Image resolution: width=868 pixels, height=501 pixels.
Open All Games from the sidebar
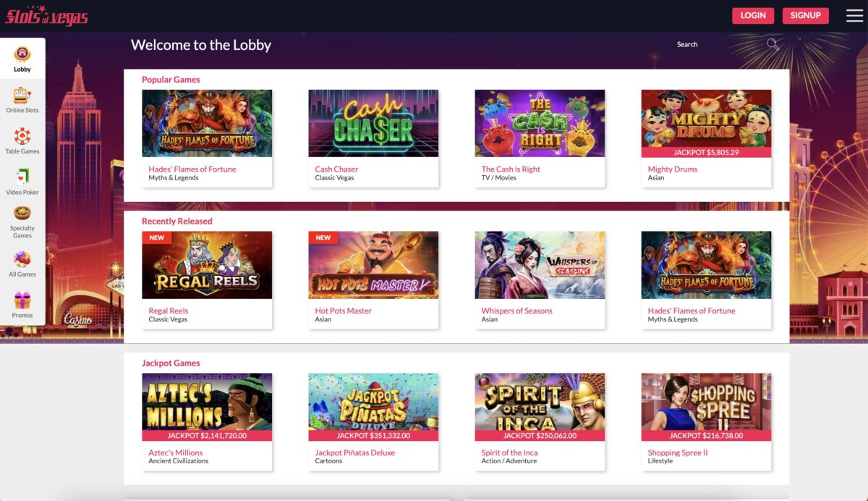tap(22, 258)
